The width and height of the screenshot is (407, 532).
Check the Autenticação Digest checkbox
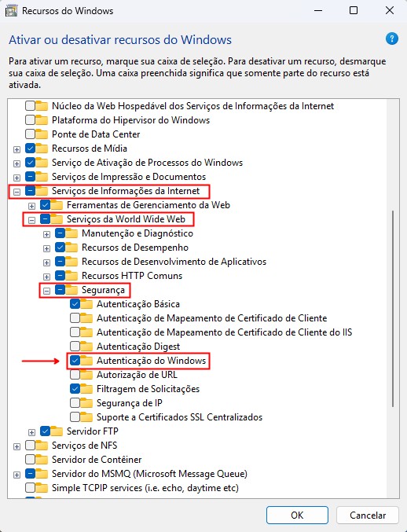(75, 347)
